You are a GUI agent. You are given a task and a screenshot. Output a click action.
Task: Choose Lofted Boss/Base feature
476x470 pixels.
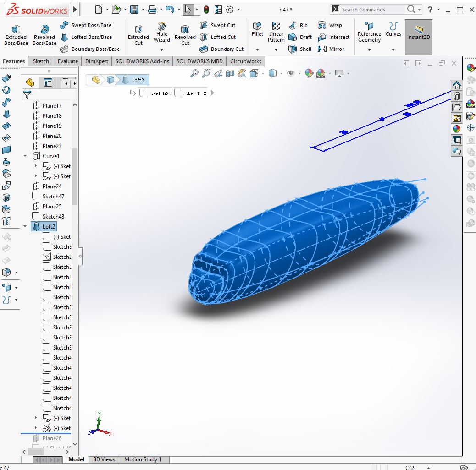coord(86,37)
